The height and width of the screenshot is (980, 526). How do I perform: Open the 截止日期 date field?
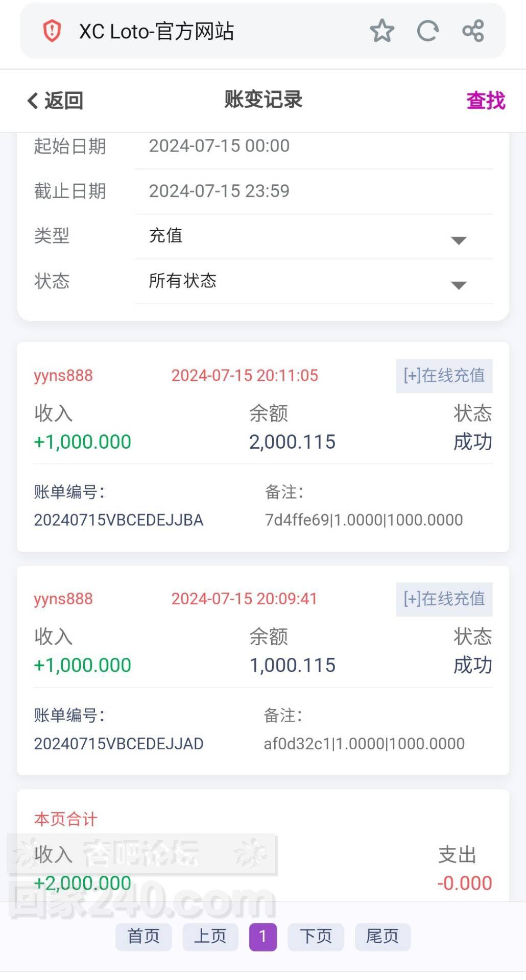click(x=314, y=191)
